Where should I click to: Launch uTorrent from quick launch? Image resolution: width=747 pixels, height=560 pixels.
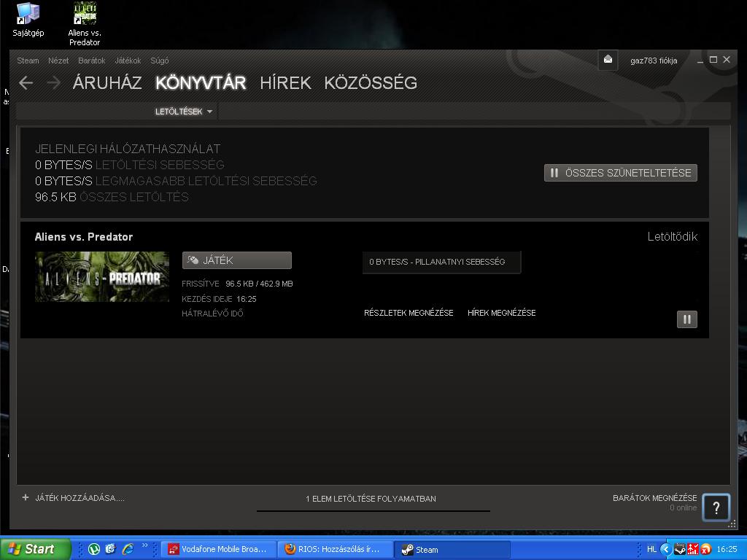94,549
